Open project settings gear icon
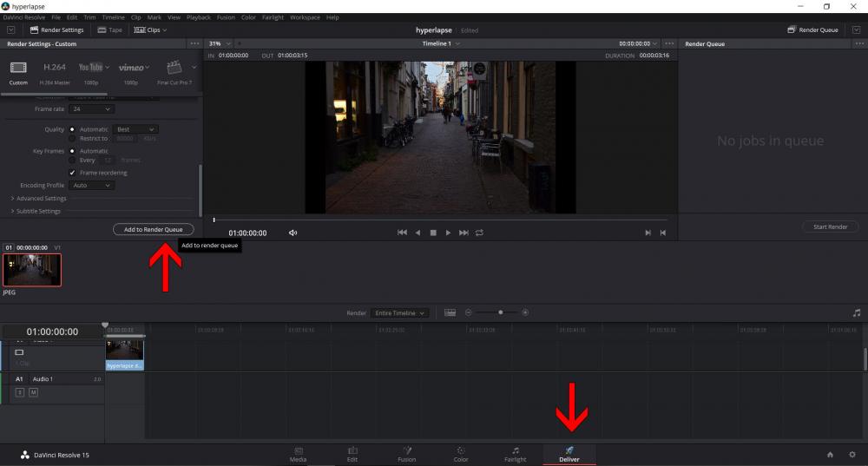 tap(852, 455)
